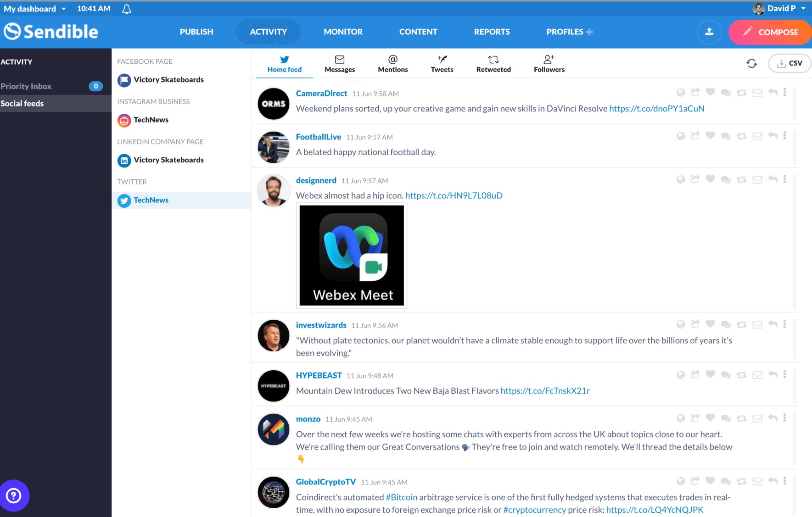The image size is (812, 517).
Task: Reply to the FootballLive tweet
Action: [x=773, y=136]
